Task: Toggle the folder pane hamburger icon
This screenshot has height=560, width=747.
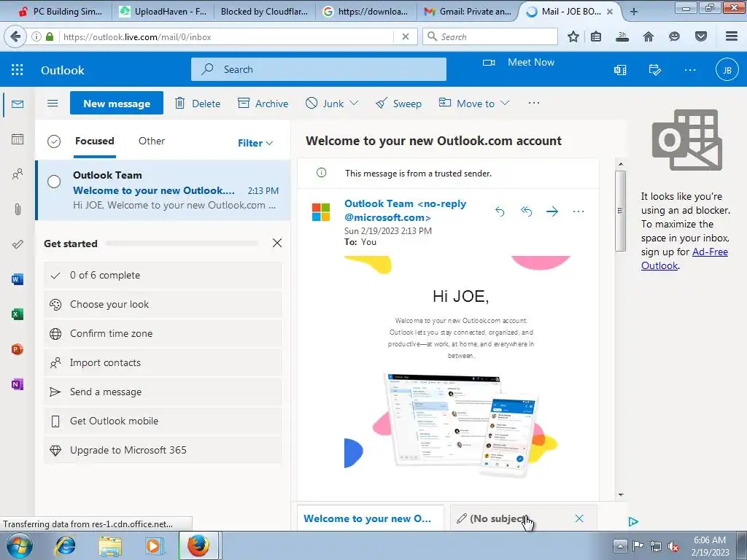Action: 53,104
